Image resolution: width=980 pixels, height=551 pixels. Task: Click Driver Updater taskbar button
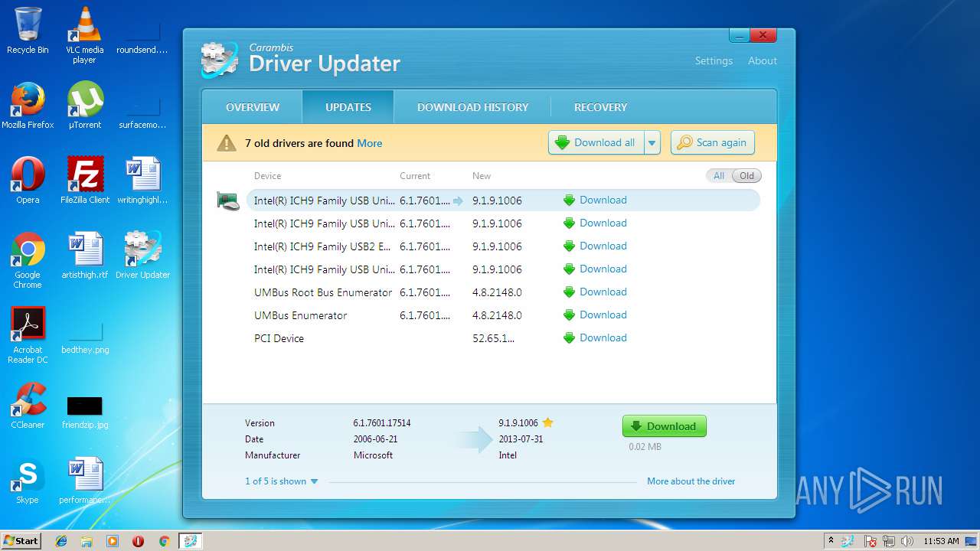click(x=190, y=541)
